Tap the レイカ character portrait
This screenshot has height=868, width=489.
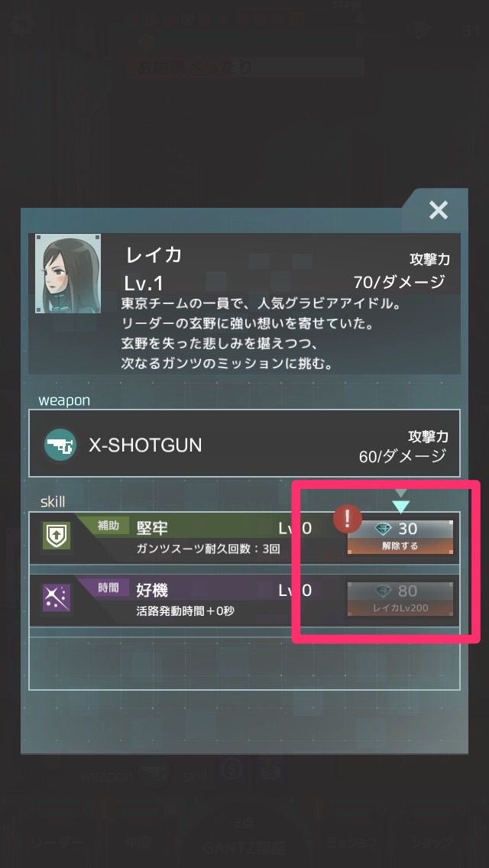(x=68, y=274)
